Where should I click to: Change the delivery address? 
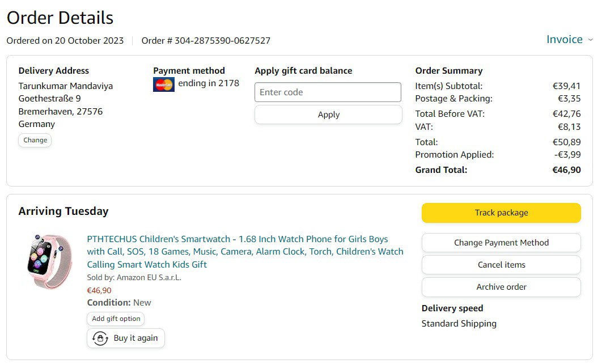click(35, 140)
